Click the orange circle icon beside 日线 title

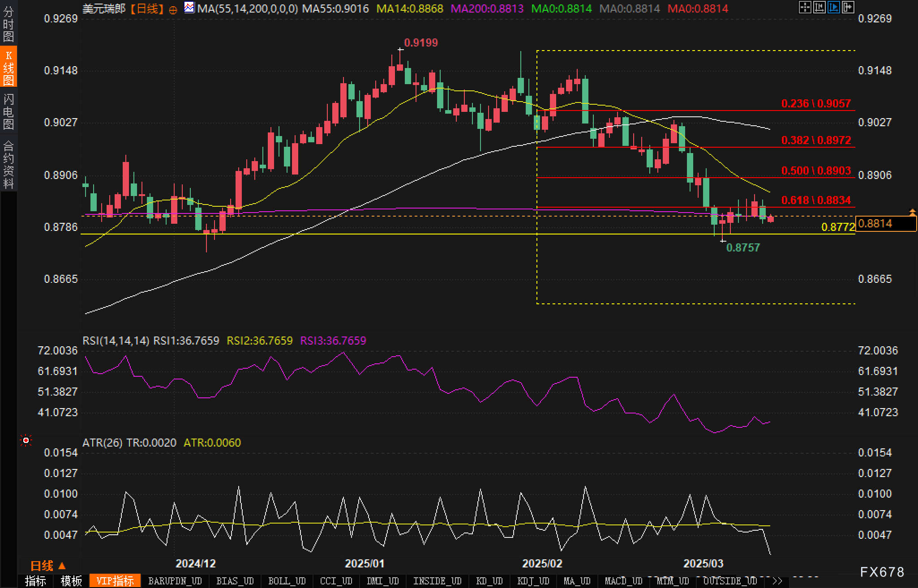tap(173, 10)
